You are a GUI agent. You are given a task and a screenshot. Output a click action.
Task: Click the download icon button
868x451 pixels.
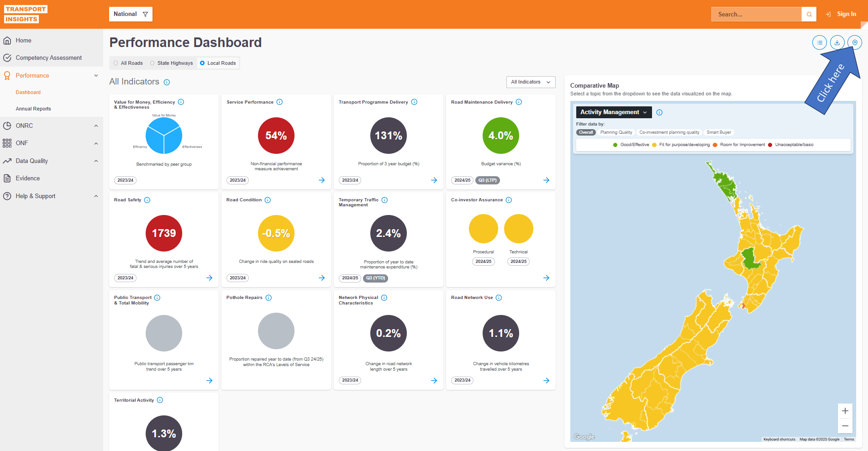click(x=837, y=42)
